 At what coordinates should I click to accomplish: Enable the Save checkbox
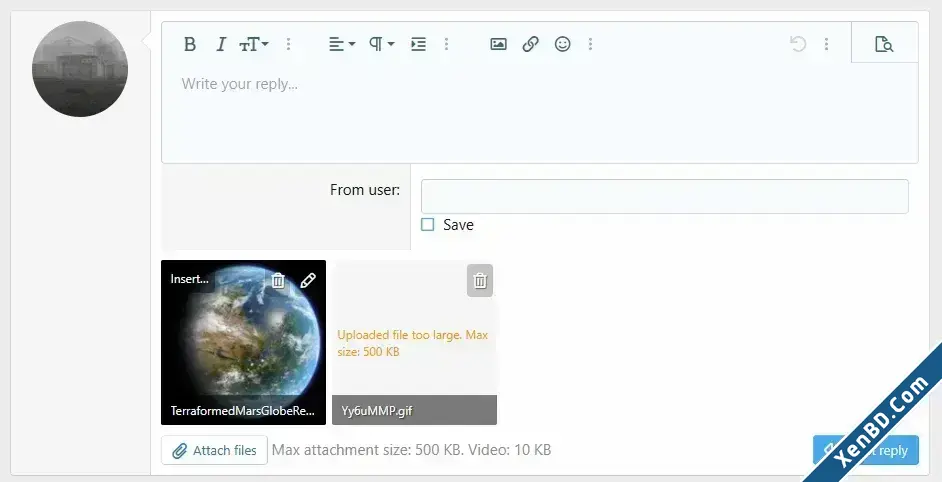(427, 225)
